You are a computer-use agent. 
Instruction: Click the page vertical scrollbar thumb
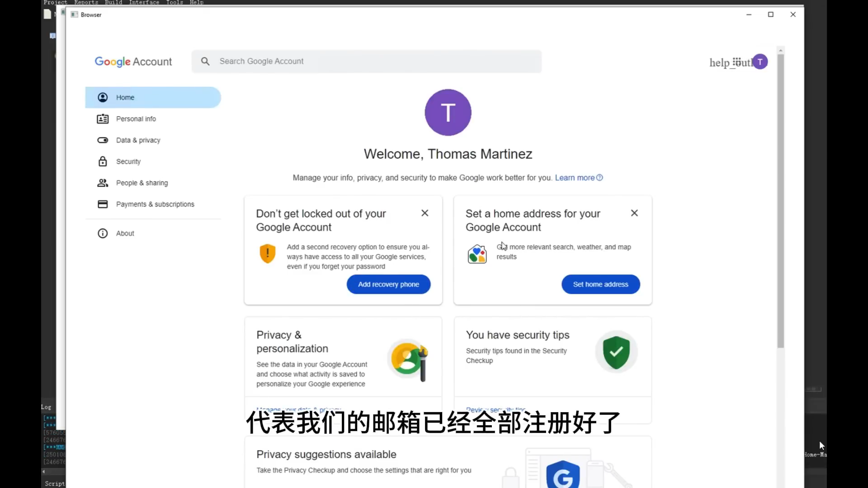coord(781,201)
